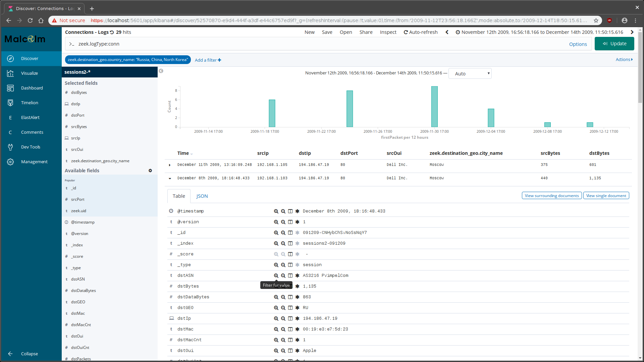Expand the December 11th document row
Image resolution: width=644 pixels, height=362 pixels.
170,165
